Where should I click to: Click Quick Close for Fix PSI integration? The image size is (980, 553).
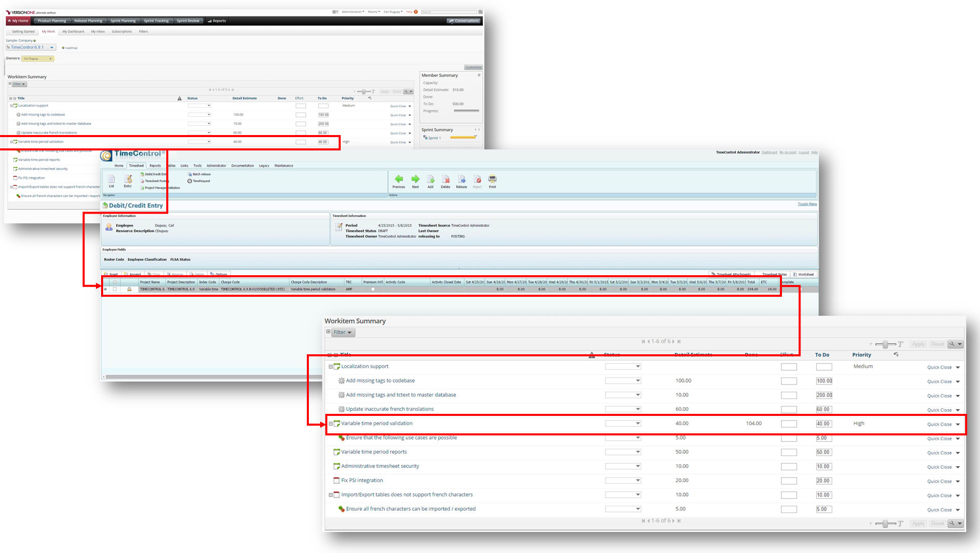[x=939, y=482]
